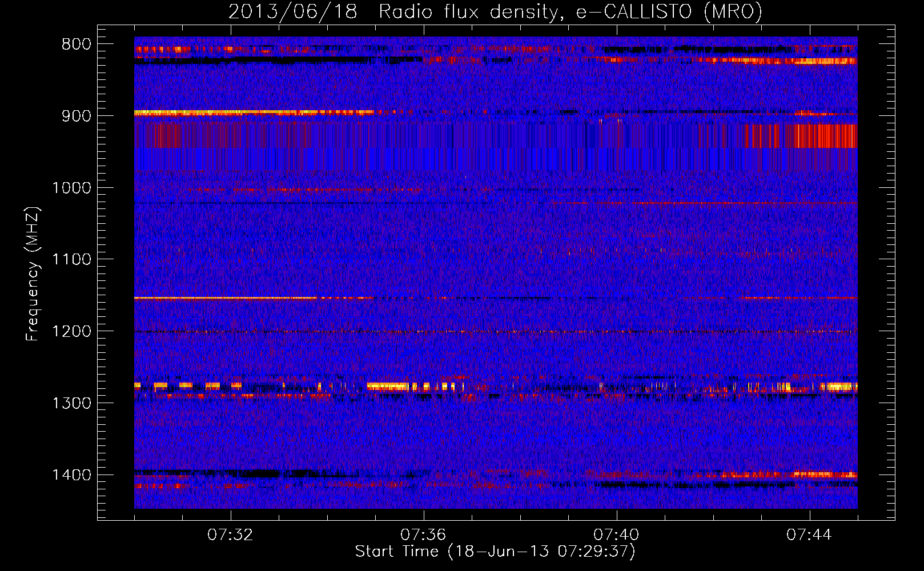This screenshot has width=924, height=571.
Task: Click the '07:32' time axis label
Action: click(x=230, y=535)
